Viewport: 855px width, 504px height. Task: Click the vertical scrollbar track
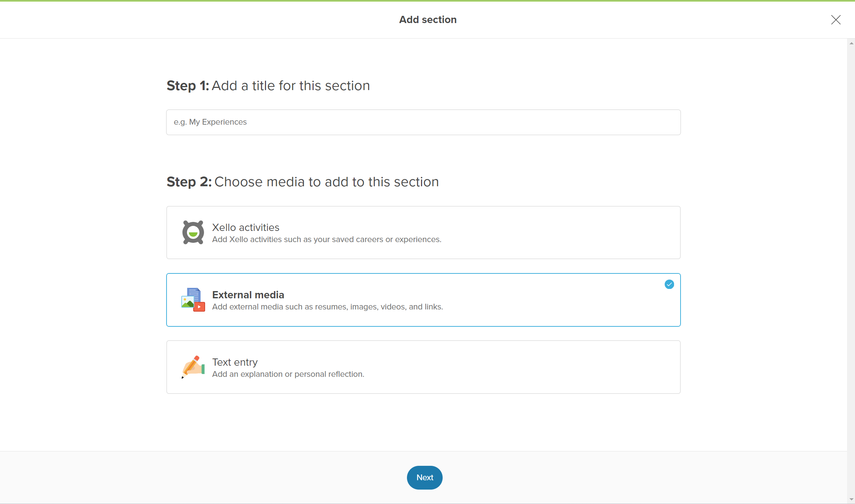point(851,252)
